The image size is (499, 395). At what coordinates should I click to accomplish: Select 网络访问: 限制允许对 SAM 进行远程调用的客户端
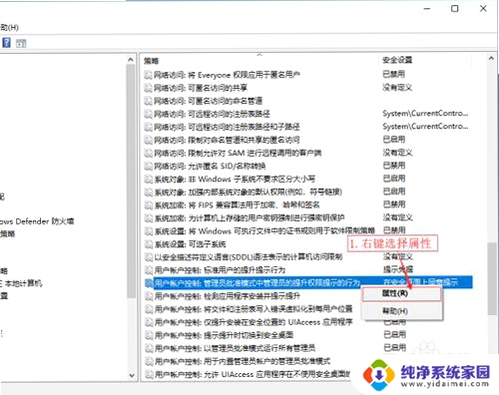[x=238, y=153]
